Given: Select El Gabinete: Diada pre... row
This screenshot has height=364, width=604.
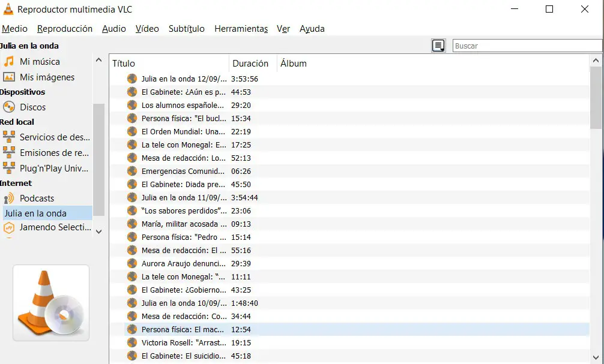Looking at the screenshot, I should [357, 184].
